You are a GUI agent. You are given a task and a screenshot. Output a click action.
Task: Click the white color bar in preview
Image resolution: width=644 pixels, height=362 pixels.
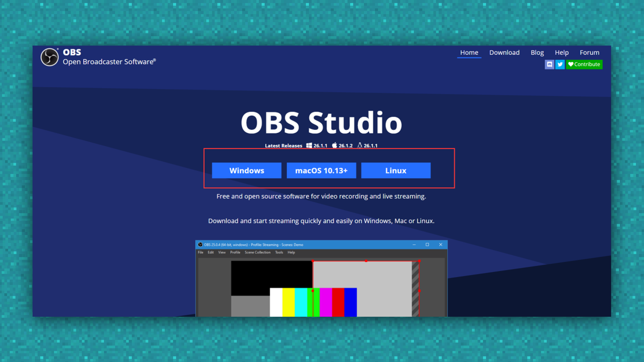point(276,302)
